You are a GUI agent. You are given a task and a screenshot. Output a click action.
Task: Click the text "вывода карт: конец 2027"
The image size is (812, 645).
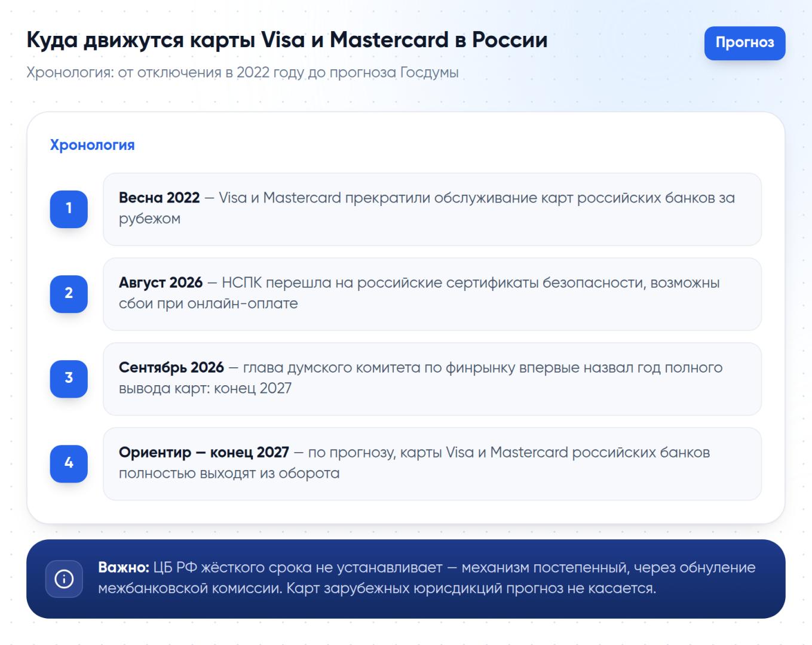205,389
